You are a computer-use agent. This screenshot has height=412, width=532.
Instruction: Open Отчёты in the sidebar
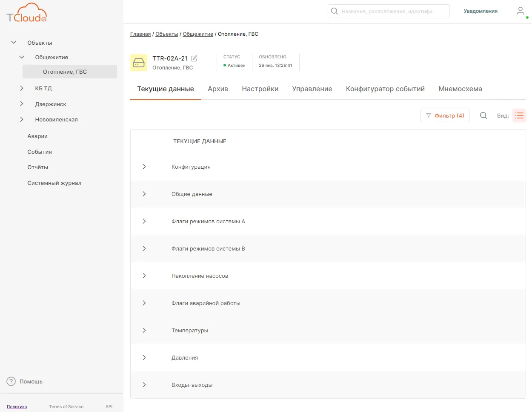(38, 167)
